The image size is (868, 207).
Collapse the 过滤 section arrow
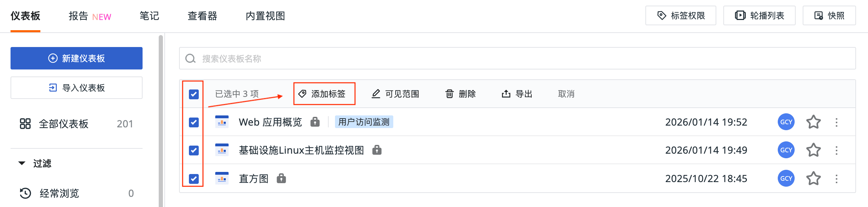tap(22, 163)
